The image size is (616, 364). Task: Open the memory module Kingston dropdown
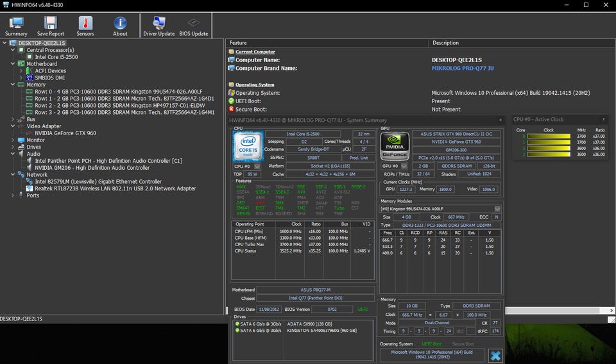pos(497,209)
